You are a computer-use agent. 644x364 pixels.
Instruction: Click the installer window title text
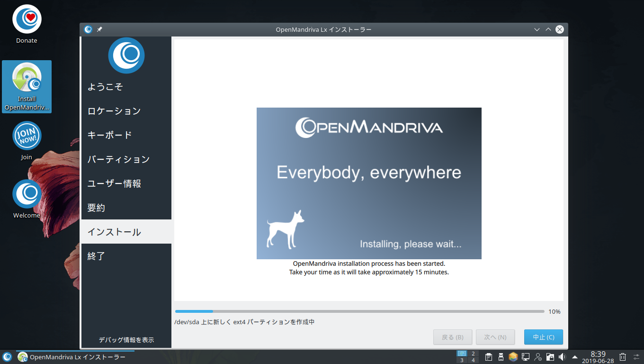323,29
